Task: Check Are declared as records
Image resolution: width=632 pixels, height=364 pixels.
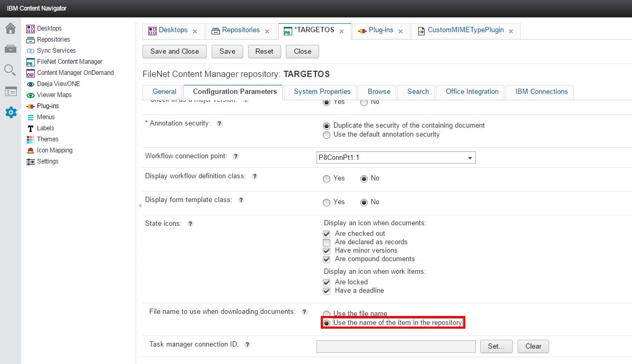Action: coord(327,242)
